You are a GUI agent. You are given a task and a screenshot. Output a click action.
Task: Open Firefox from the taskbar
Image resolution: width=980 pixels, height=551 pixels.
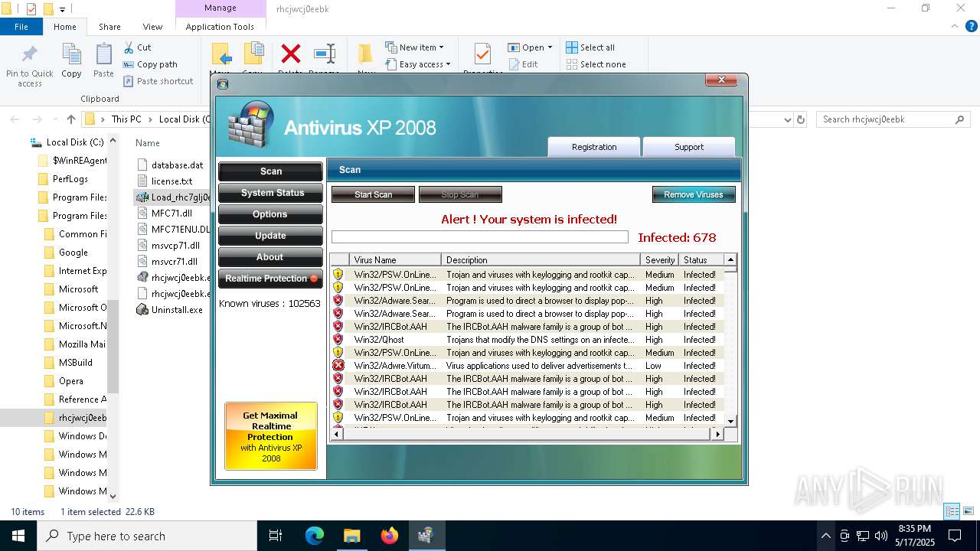[389, 536]
